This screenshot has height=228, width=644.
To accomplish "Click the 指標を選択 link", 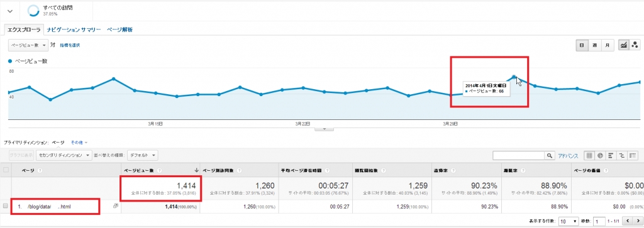I will pyautogui.click(x=69, y=45).
